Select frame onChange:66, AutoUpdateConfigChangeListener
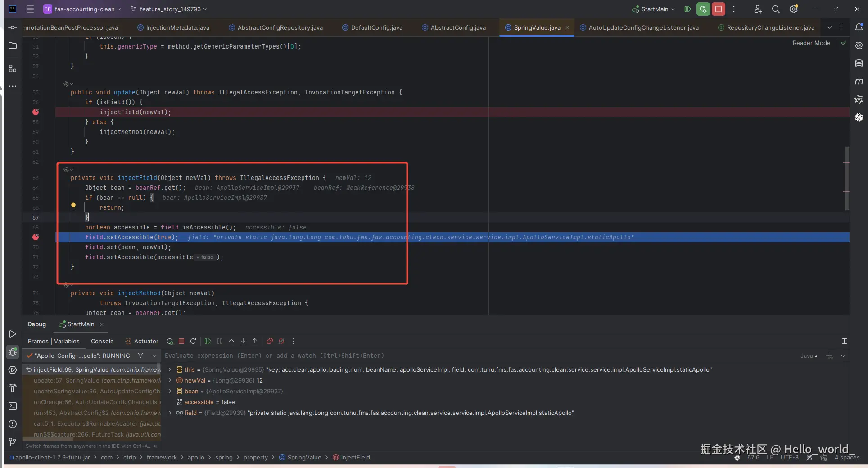 point(92,402)
